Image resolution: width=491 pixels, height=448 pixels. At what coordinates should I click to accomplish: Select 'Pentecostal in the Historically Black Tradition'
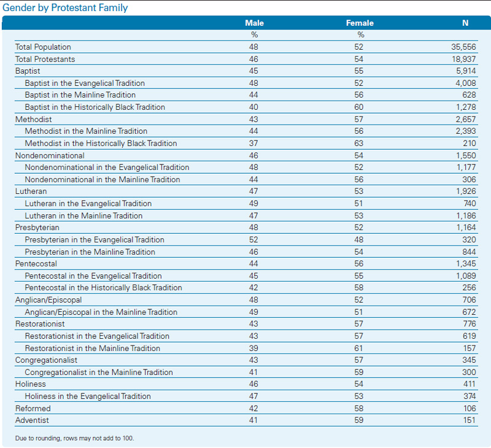click(103, 287)
